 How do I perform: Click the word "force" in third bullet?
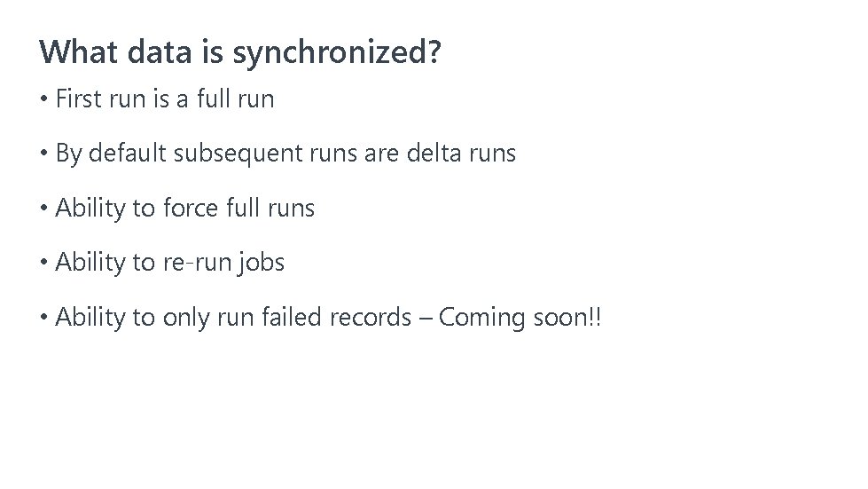[x=191, y=209]
